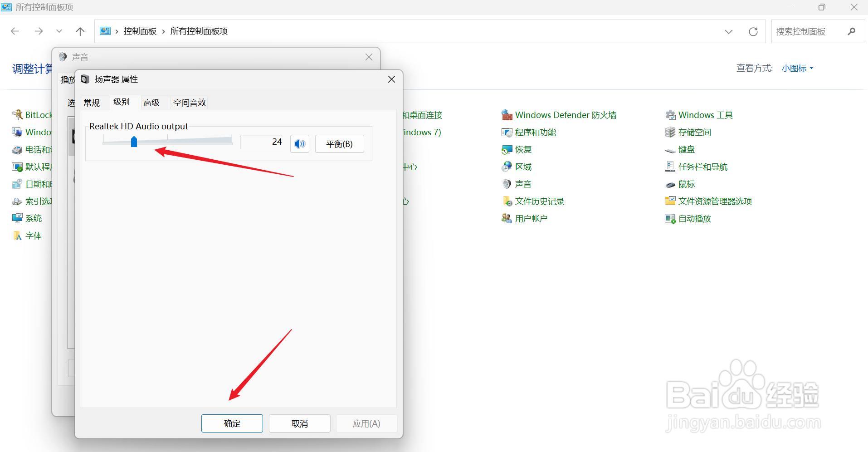868x452 pixels.
Task: Click the volume value field showing 24
Action: (261, 142)
